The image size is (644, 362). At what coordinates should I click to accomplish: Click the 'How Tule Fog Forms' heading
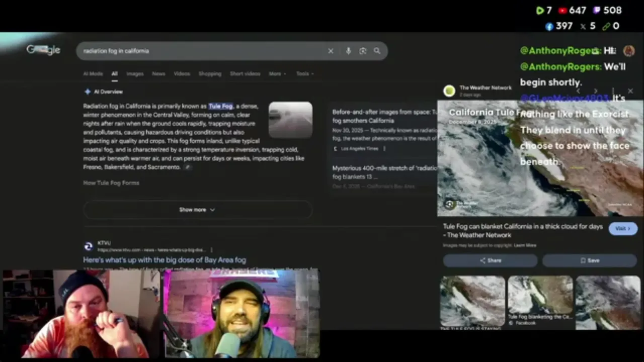[111, 183]
